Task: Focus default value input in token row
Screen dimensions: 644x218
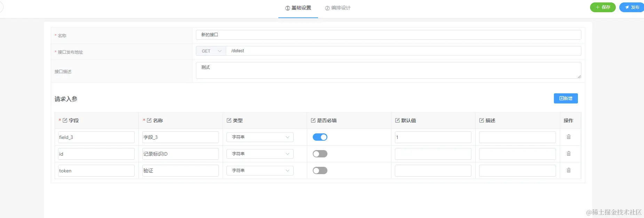Action: 433,171
